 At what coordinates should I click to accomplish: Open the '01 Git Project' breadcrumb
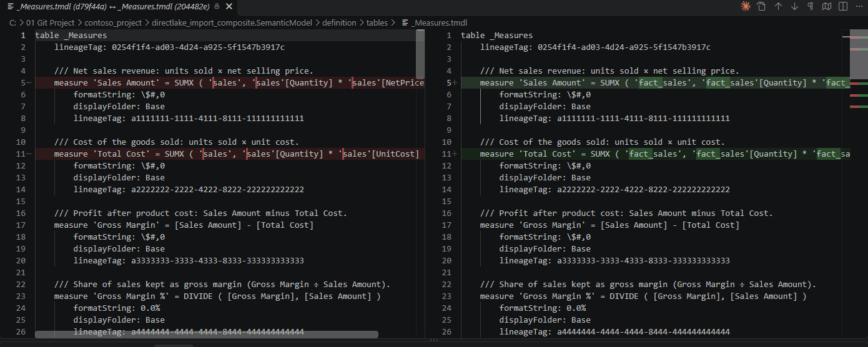click(x=50, y=22)
